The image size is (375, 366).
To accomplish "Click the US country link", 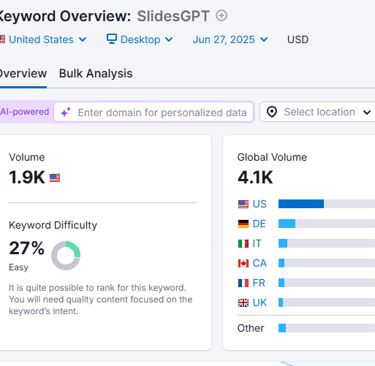I will tap(259, 204).
